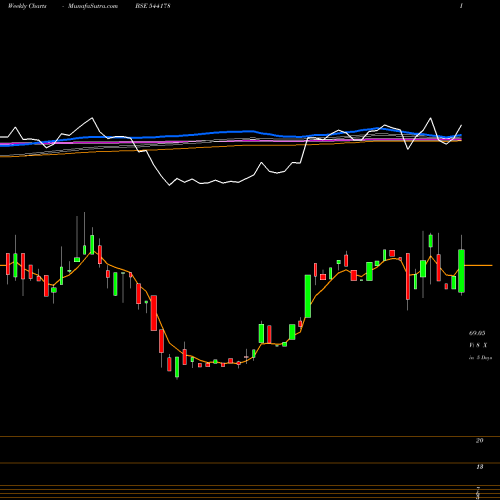Click the 'Weekly Charts' title text
Image resolution: width=500 pixels, height=500 pixels.
[27, 6]
